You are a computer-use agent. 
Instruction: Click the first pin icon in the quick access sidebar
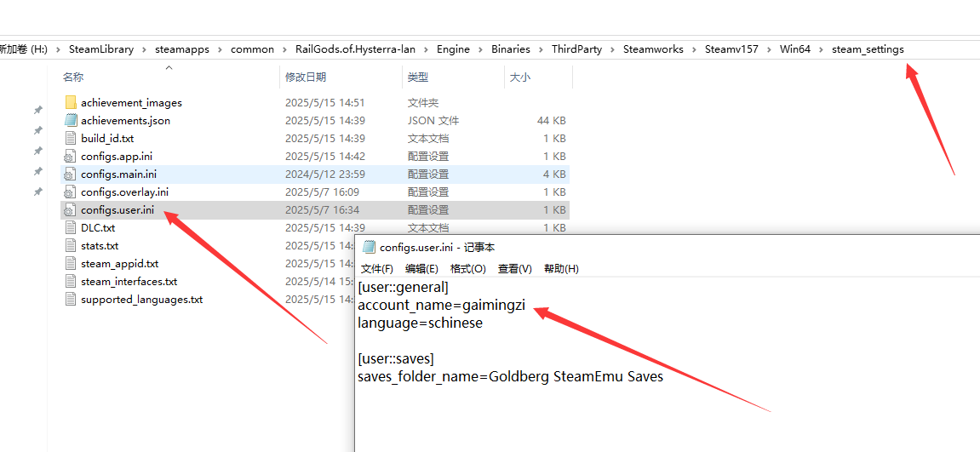tap(37, 110)
